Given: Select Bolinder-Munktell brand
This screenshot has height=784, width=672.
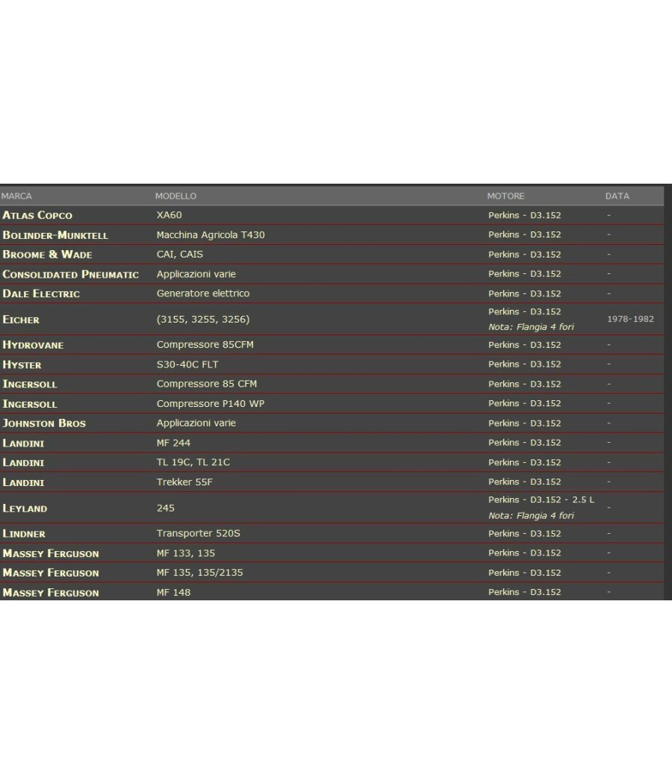Looking at the screenshot, I should tap(55, 235).
